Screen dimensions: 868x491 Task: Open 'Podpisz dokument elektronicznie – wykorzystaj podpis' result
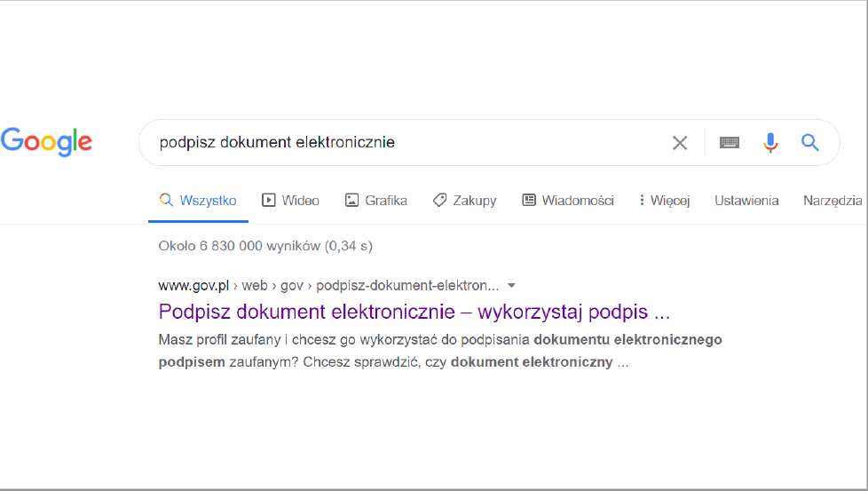(414, 312)
